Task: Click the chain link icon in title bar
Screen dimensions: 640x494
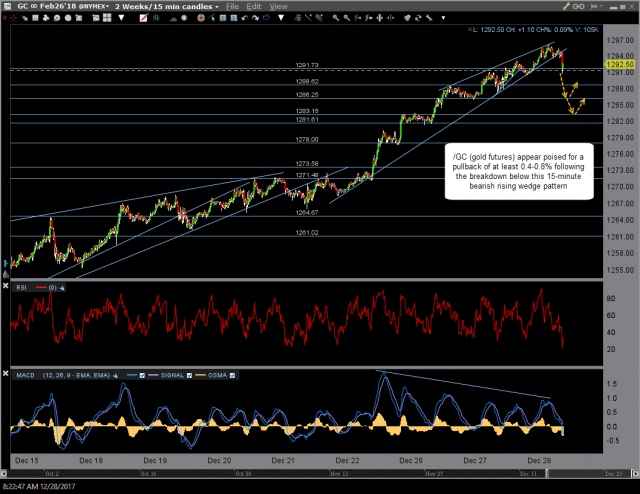Action: pos(578,7)
